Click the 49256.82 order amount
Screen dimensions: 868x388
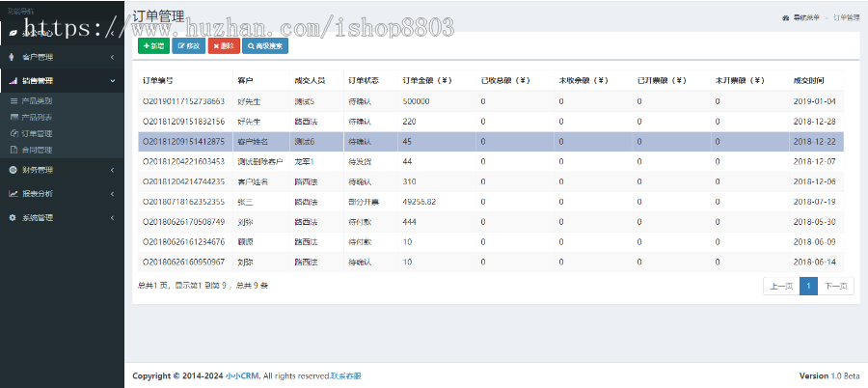click(x=420, y=202)
